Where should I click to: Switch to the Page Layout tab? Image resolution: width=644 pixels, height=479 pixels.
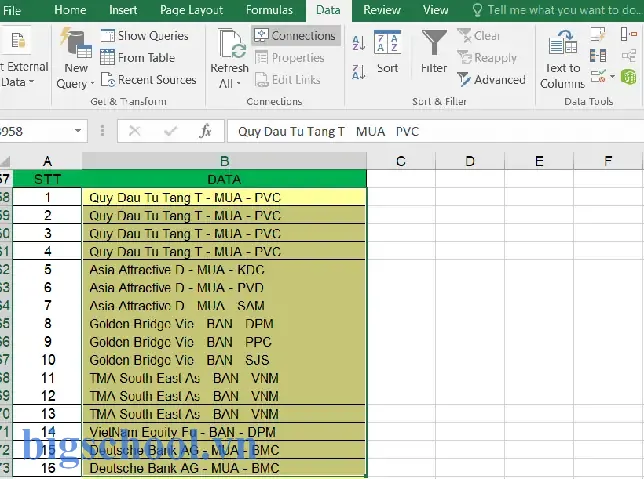click(191, 10)
